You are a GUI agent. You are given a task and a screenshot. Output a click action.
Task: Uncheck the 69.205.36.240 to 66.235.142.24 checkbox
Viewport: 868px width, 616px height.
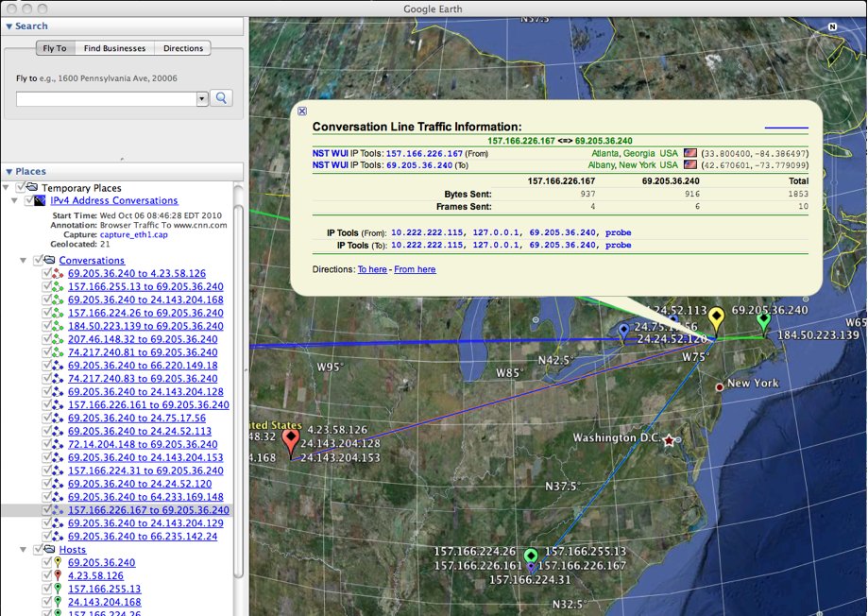click(x=47, y=536)
